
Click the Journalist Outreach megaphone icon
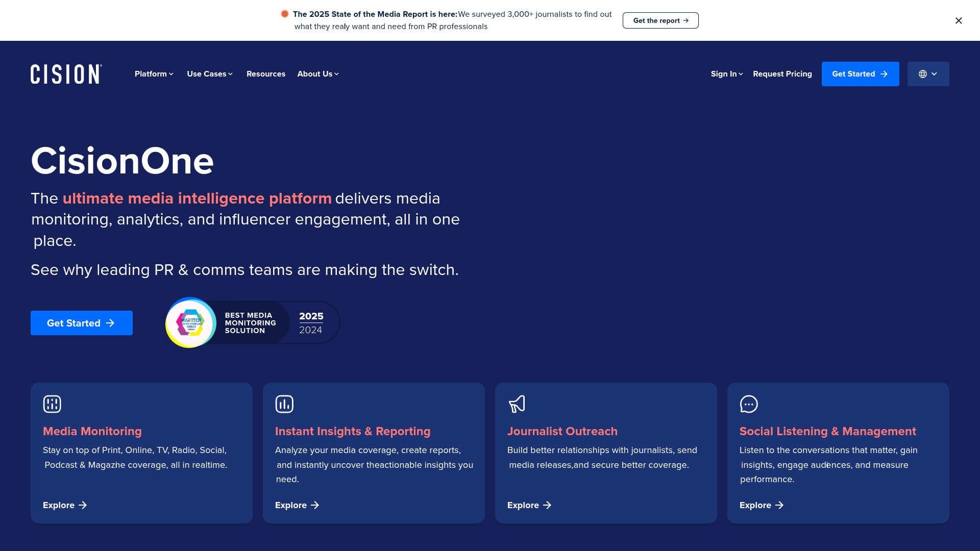click(517, 404)
